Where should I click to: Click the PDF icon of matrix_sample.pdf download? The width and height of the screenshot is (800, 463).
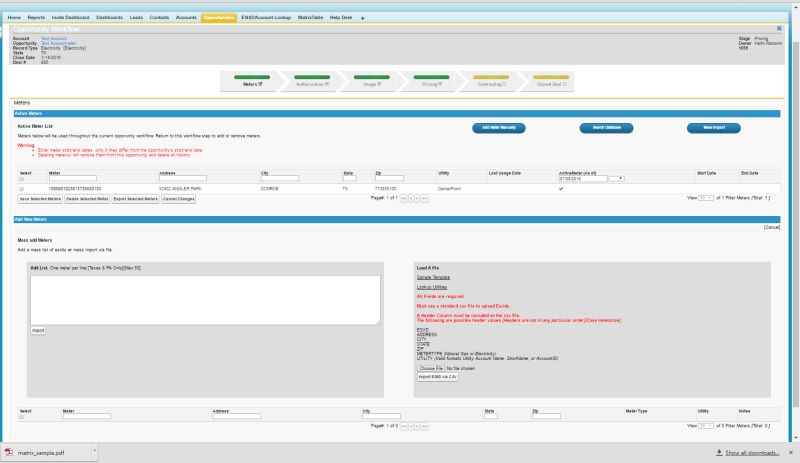tap(9, 452)
